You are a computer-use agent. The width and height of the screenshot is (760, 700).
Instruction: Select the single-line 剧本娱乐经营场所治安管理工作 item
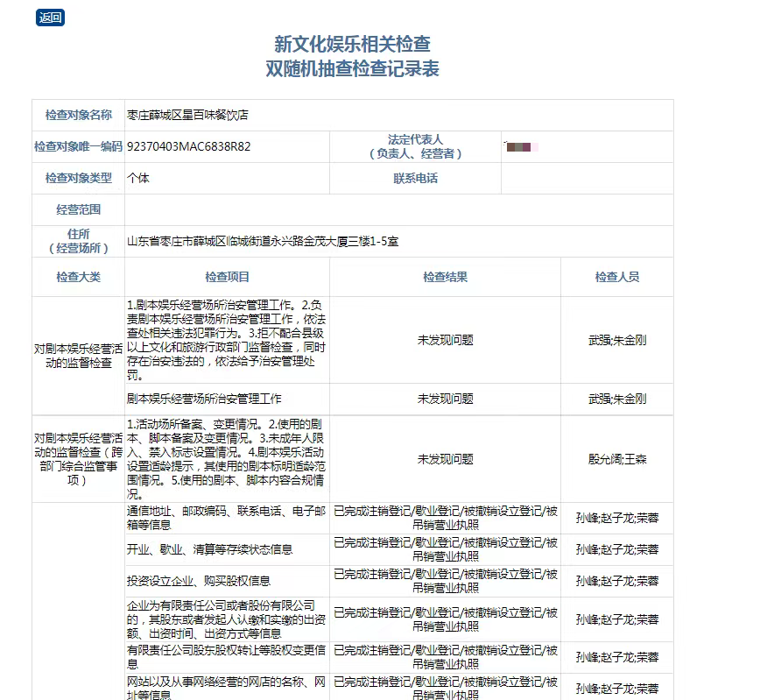[x=204, y=399]
